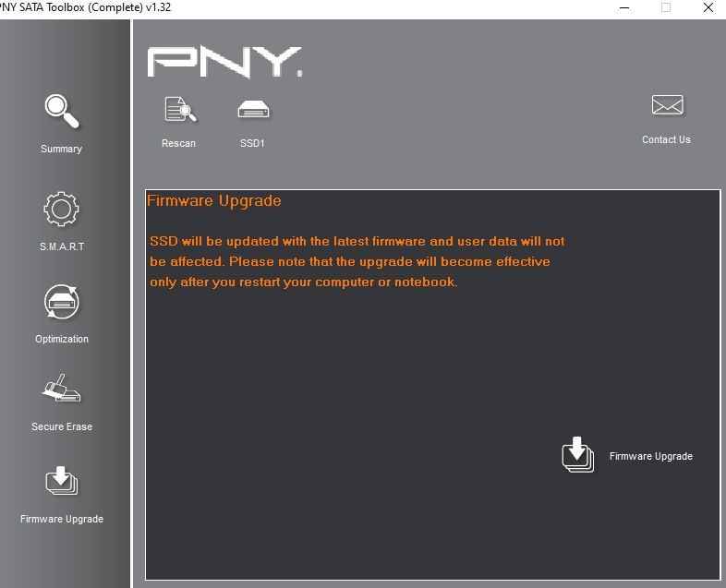Open the S.M.A.R.T gear icon
The width and height of the screenshot is (726, 588).
click(62, 210)
